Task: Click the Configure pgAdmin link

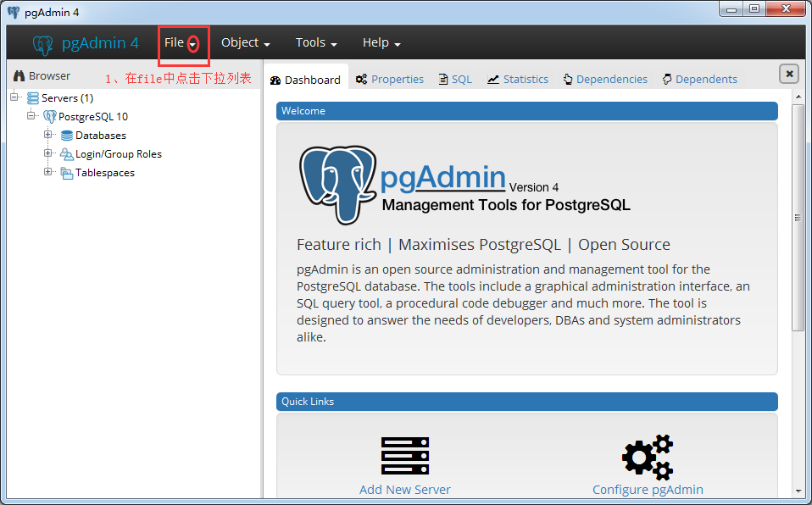Action: click(x=648, y=490)
